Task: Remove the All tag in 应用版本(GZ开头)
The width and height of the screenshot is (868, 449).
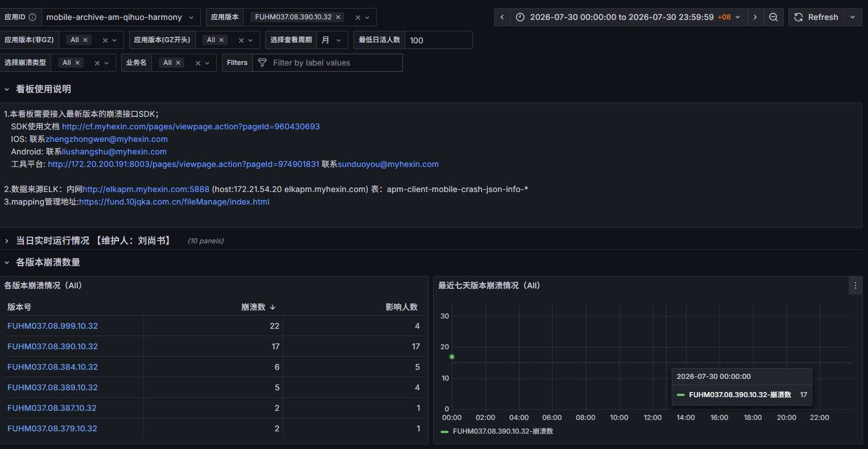Action: (221, 40)
